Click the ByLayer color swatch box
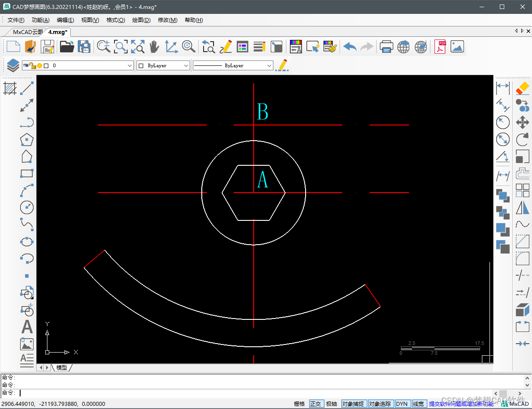 tap(141, 65)
